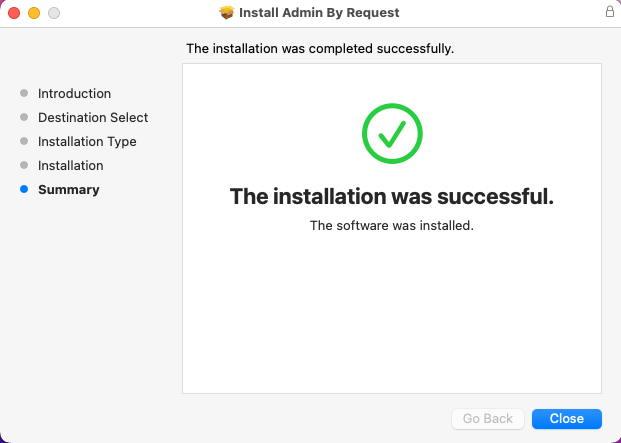Click 'The installation was successful.' heading
Viewport: 621px width, 443px height.
pyautogui.click(x=392, y=196)
